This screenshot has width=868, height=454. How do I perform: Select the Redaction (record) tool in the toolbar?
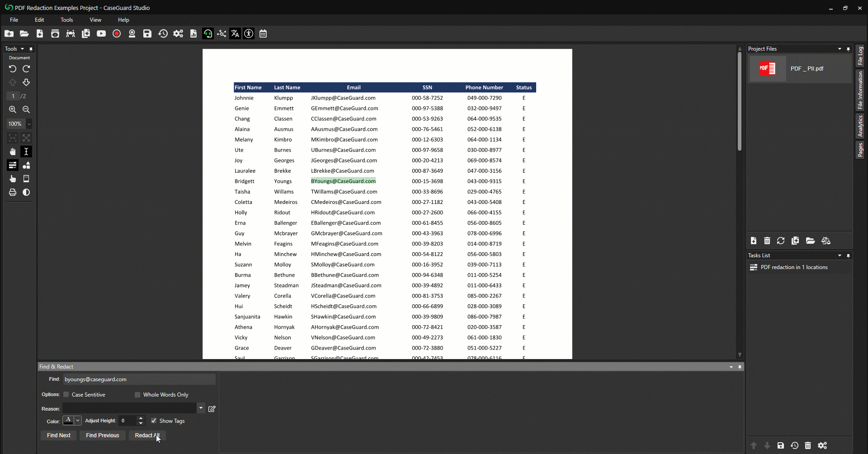[x=117, y=33]
